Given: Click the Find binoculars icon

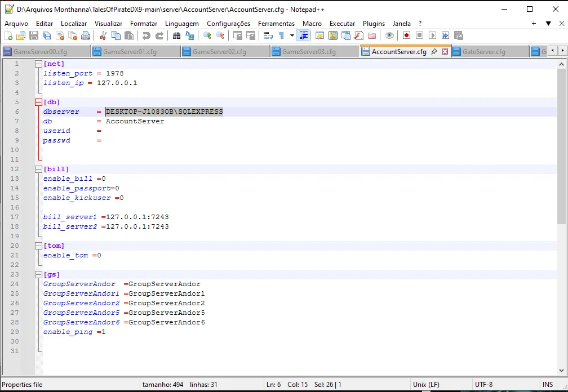Looking at the screenshot, I should click(176, 35).
